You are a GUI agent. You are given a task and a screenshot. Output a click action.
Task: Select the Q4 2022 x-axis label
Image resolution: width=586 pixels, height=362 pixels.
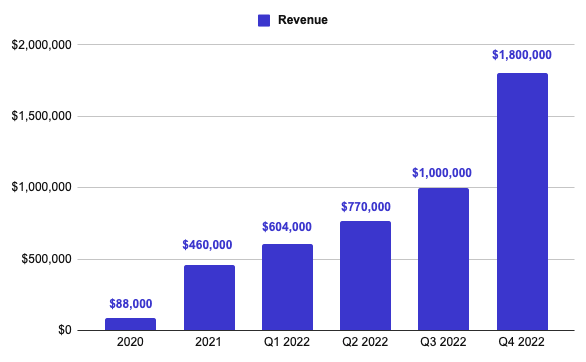tap(522, 342)
